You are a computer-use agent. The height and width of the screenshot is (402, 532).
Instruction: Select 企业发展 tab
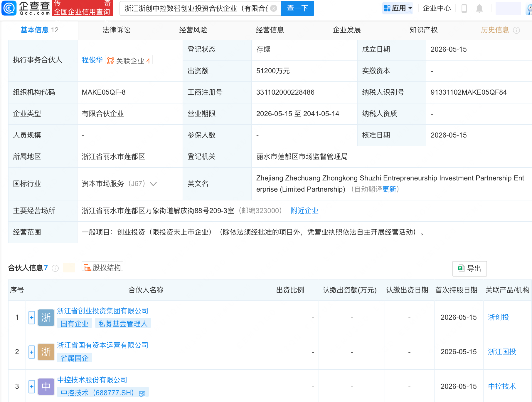[x=347, y=30]
